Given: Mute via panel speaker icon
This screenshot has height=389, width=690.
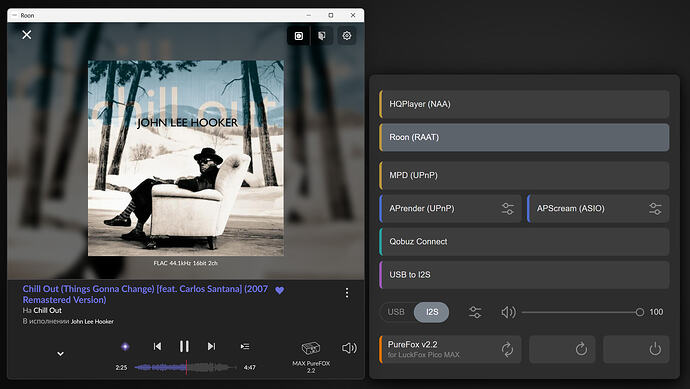Looking at the screenshot, I should (x=508, y=312).
